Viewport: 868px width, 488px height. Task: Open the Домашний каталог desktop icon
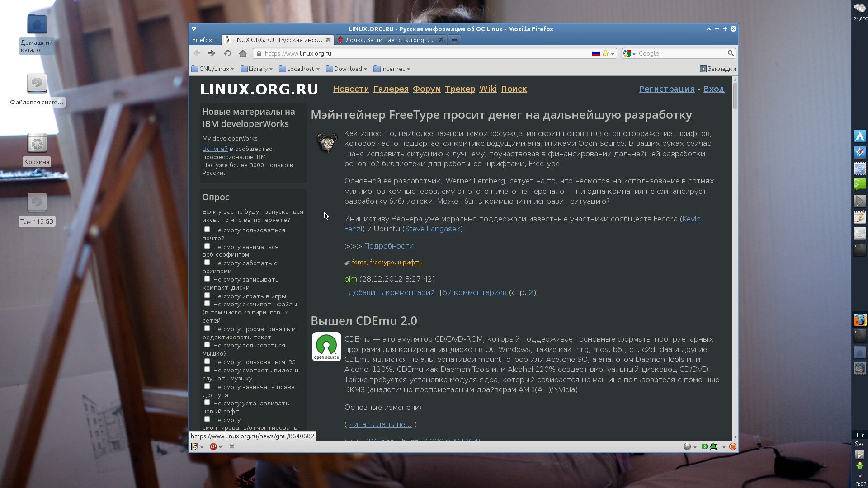(37, 34)
